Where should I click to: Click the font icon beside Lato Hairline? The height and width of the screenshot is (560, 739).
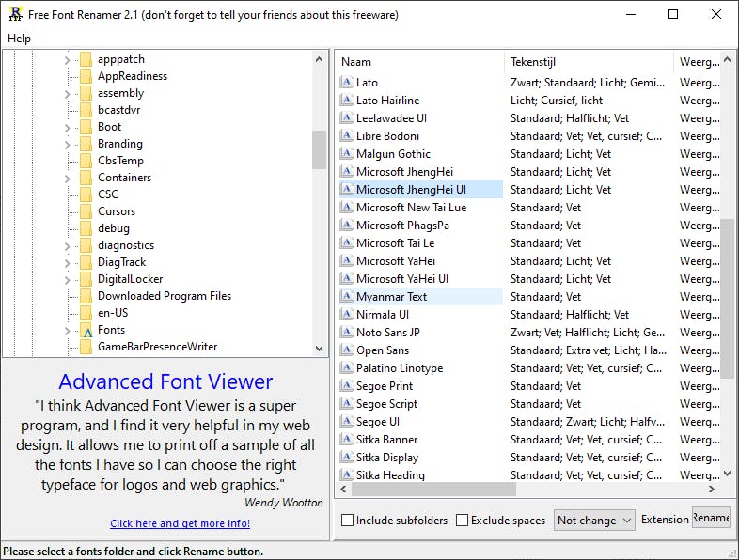pos(346,101)
